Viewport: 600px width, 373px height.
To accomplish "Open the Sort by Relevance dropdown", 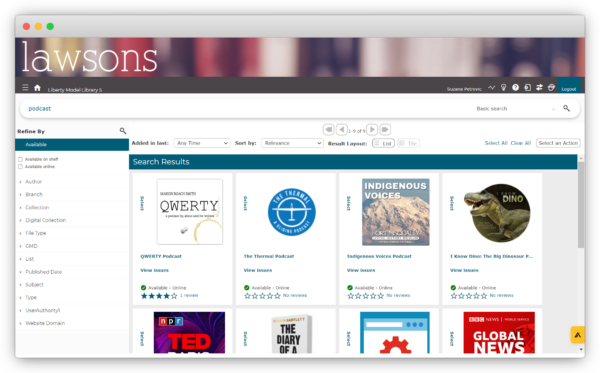I will click(x=292, y=143).
